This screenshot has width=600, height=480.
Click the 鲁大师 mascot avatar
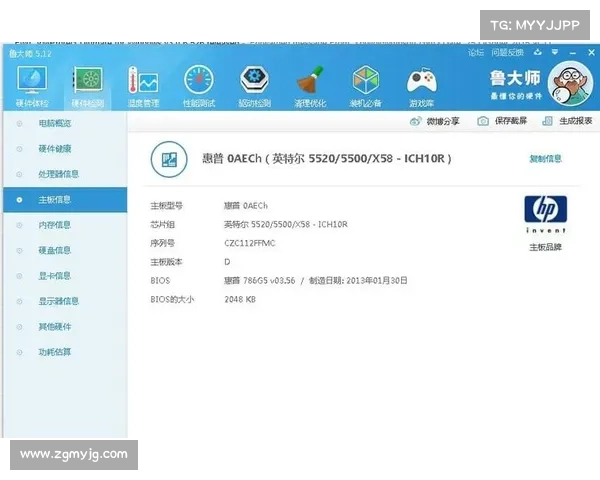coord(568,80)
